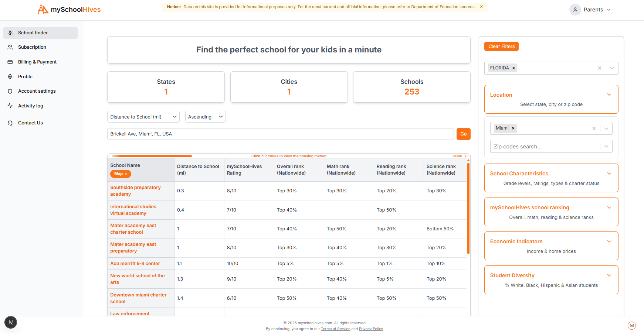The height and width of the screenshot is (333, 644).
Task: Click the mySchoolHives logo icon
Action: click(43, 10)
